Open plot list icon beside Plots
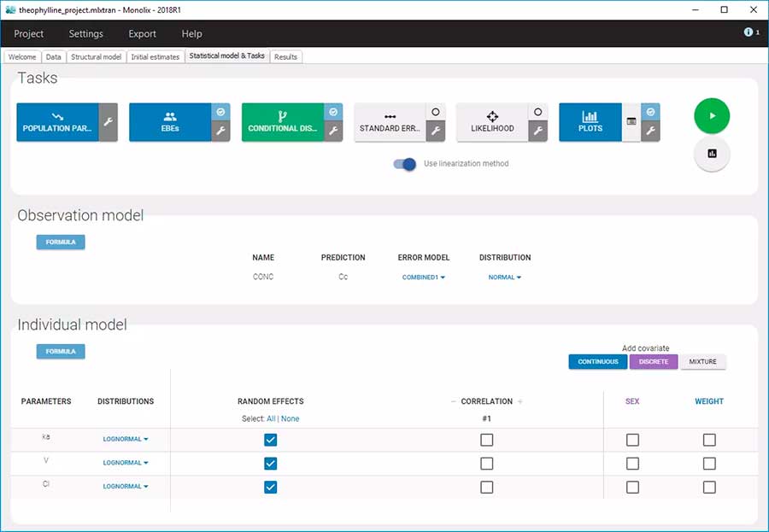The width and height of the screenshot is (769, 532). pyautogui.click(x=631, y=122)
